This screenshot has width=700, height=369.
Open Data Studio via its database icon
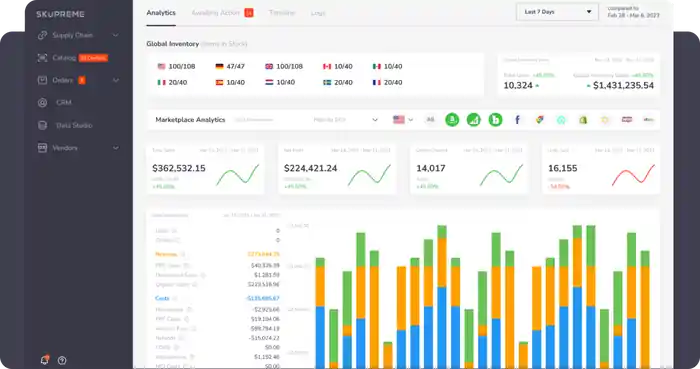[x=42, y=125]
